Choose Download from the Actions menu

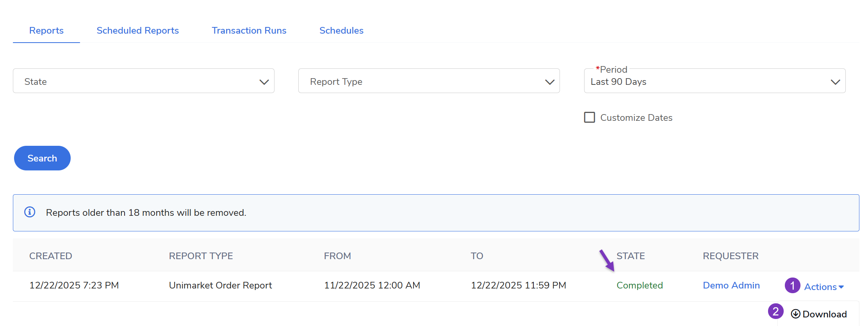(x=824, y=314)
